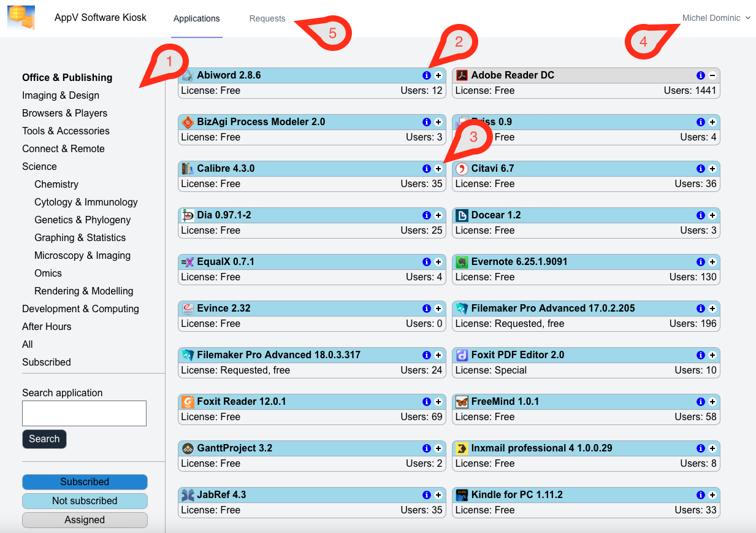
Task: Click the plus icon for Calibre 4.3.0
Action: point(438,169)
